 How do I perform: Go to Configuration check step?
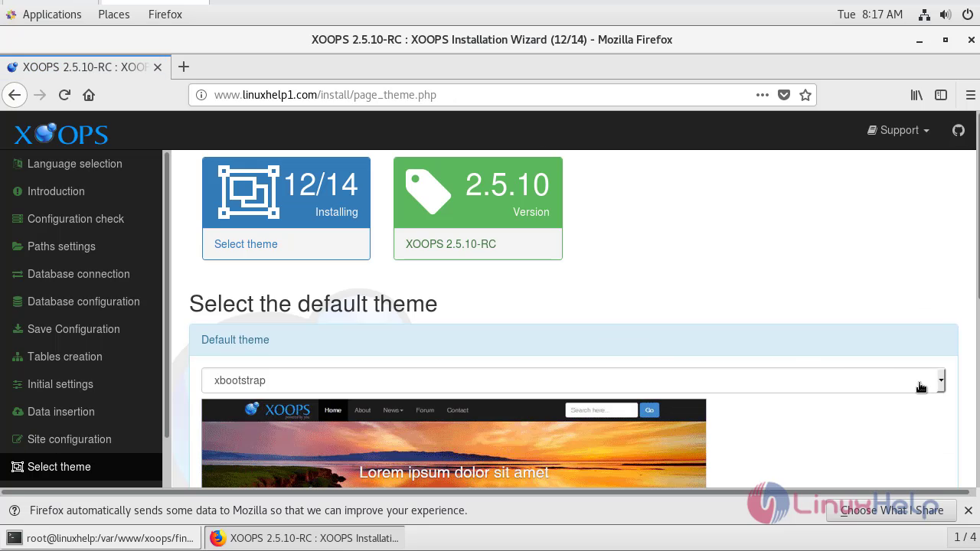tap(76, 219)
